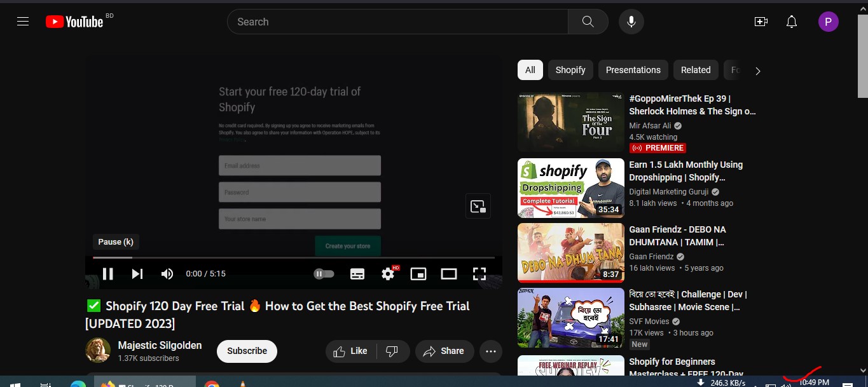Open Chrome from the taskbar

tap(212, 384)
